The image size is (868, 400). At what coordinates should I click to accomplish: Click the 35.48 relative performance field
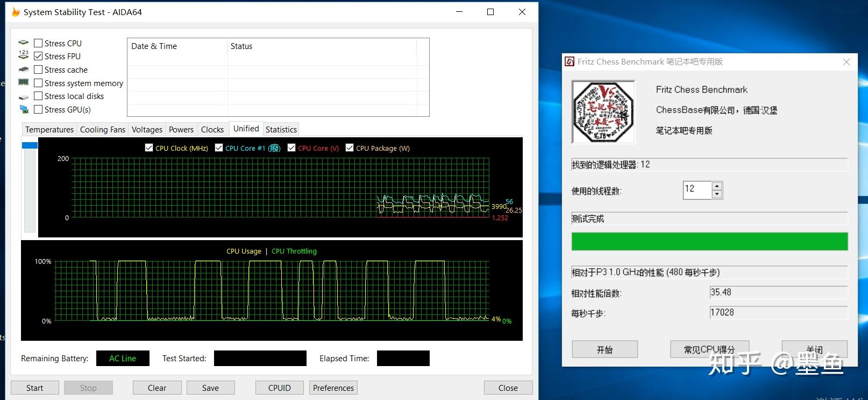pyautogui.click(x=779, y=292)
